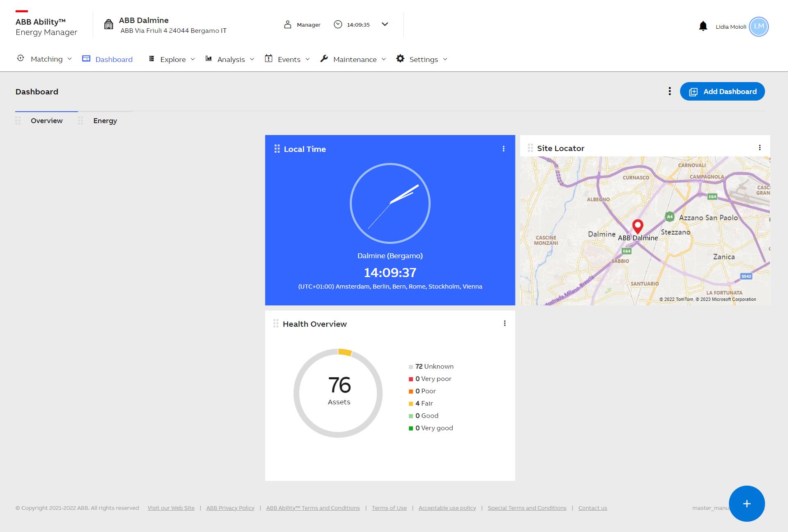
Task: Open the Visit our Web Site link
Action: [x=171, y=508]
